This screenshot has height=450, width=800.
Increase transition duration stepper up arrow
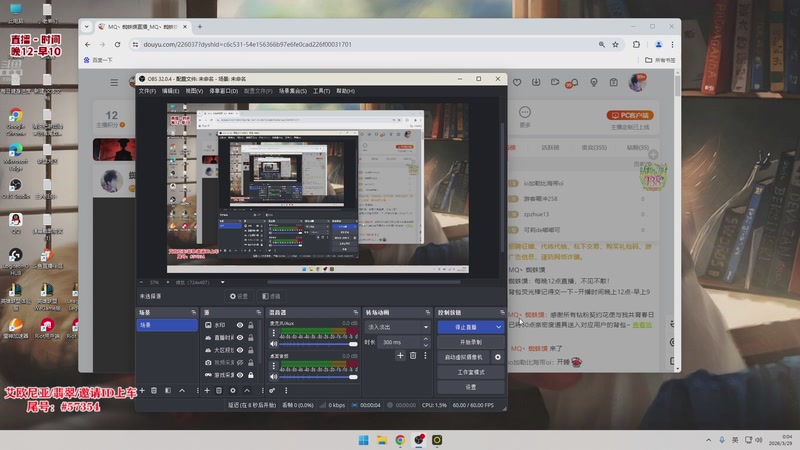pos(426,339)
